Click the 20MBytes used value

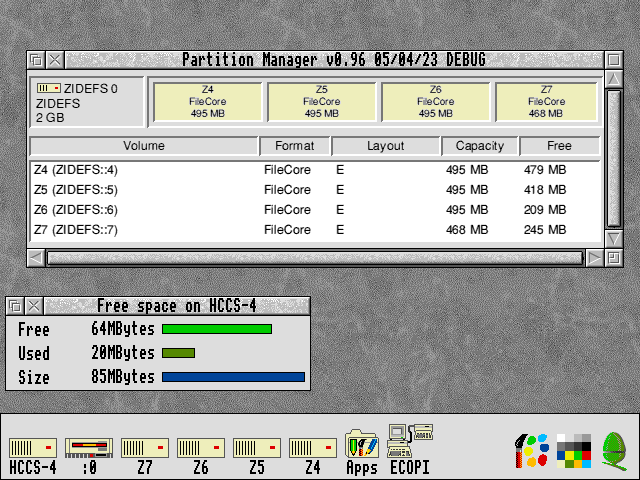click(123, 353)
